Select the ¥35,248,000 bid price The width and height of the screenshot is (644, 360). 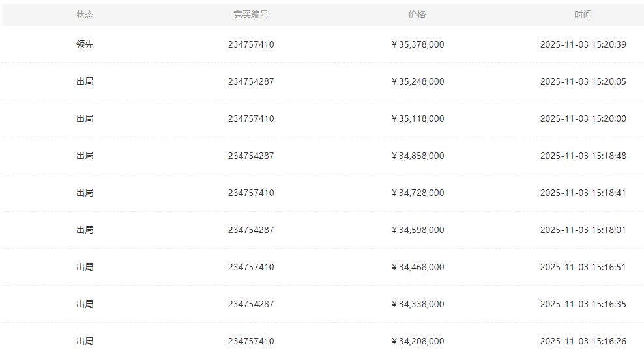(x=418, y=82)
